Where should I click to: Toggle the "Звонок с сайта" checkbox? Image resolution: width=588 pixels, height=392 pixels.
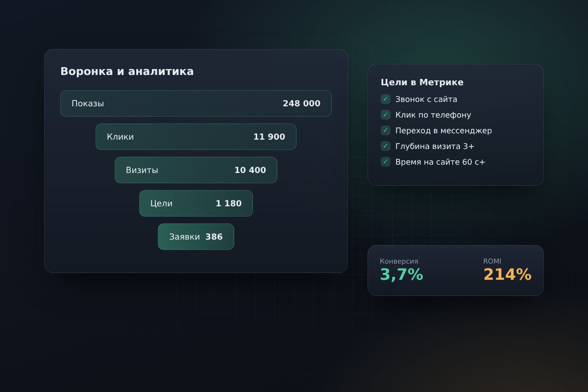(386, 99)
